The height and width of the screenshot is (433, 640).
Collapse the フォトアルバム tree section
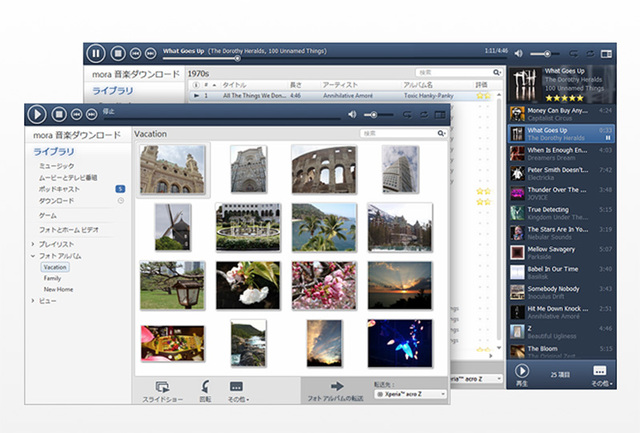click(x=33, y=256)
